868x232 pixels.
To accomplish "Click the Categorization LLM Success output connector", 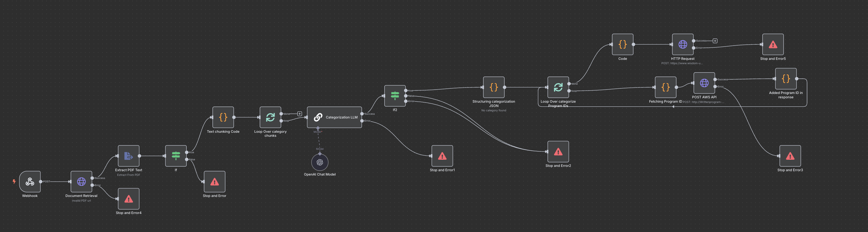I will 362,114.
